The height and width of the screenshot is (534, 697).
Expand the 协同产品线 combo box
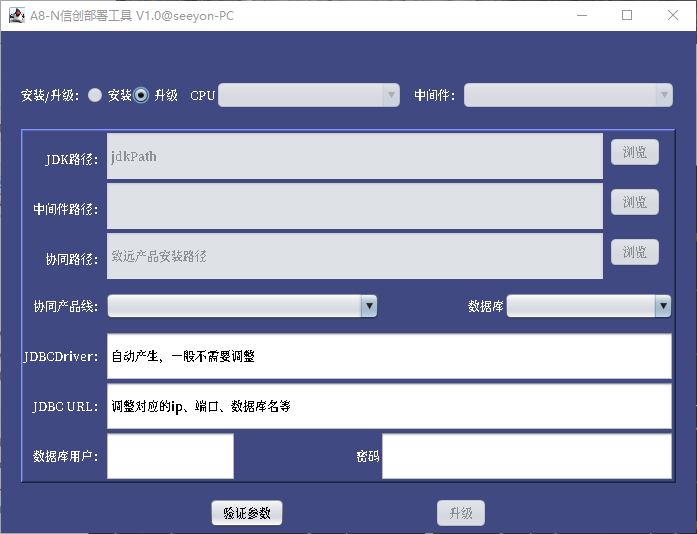[x=242, y=306]
